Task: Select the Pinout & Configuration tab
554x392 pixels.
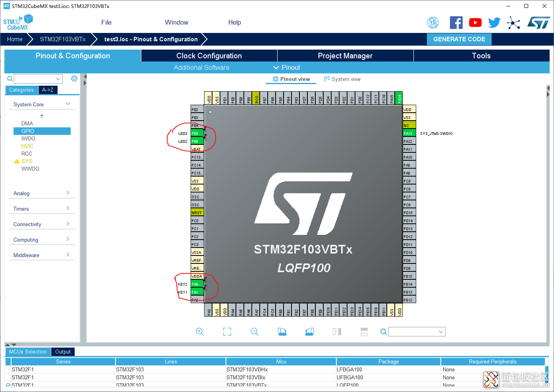Action: pos(73,56)
